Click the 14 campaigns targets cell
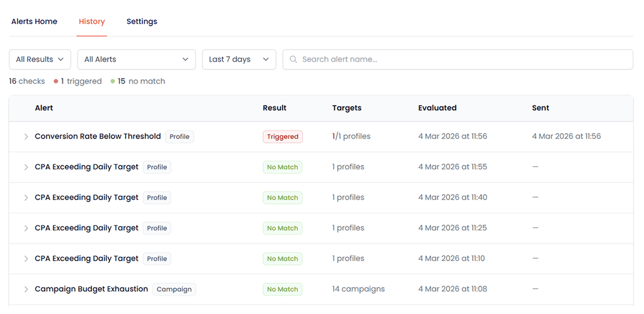This screenshot has width=644, height=314. (358, 289)
